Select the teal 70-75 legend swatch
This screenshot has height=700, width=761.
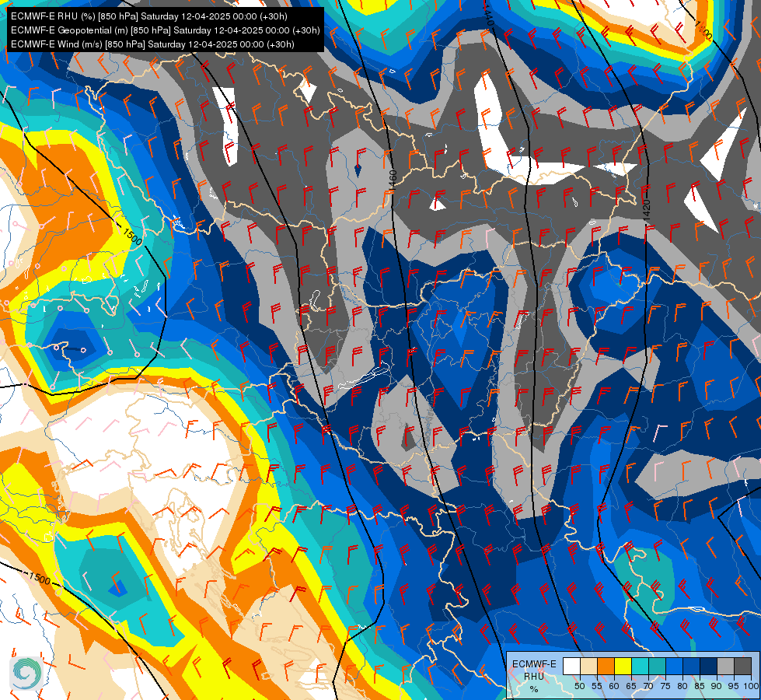[658, 666]
